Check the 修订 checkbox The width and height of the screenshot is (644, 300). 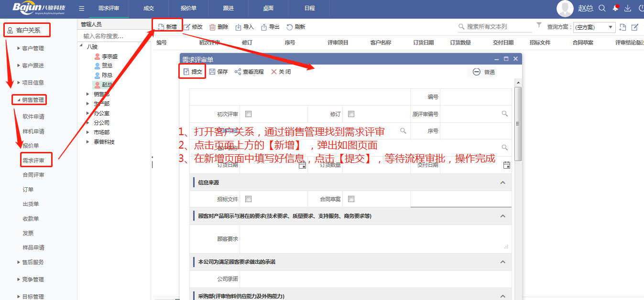(351, 114)
